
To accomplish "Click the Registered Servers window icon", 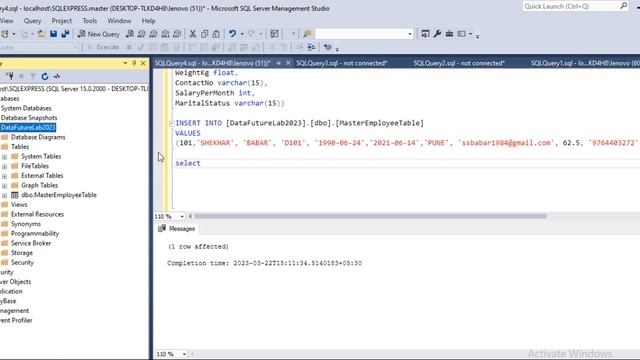I will point(425,34).
